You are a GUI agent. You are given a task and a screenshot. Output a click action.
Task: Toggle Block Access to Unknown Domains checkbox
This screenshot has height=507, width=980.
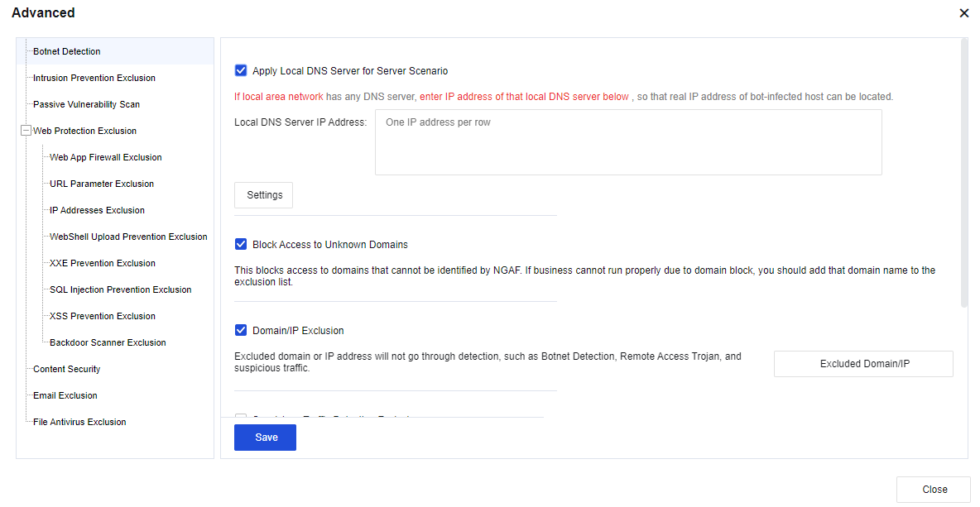[x=241, y=245]
